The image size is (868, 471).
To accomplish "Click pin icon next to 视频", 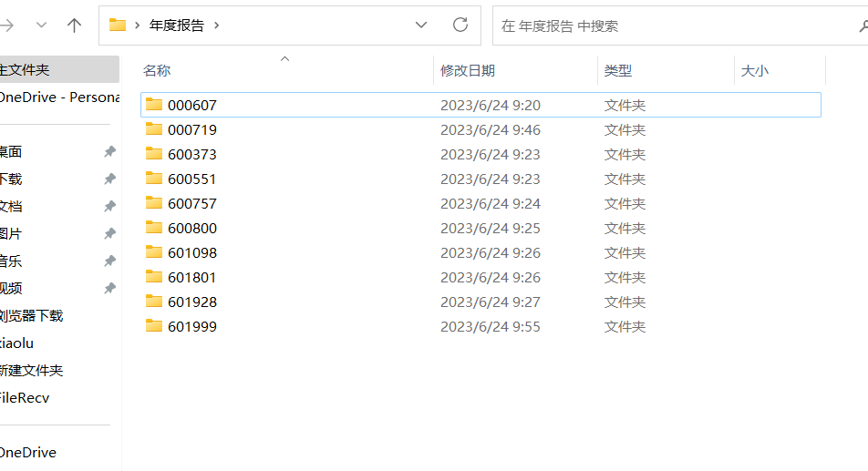I will 109,288.
